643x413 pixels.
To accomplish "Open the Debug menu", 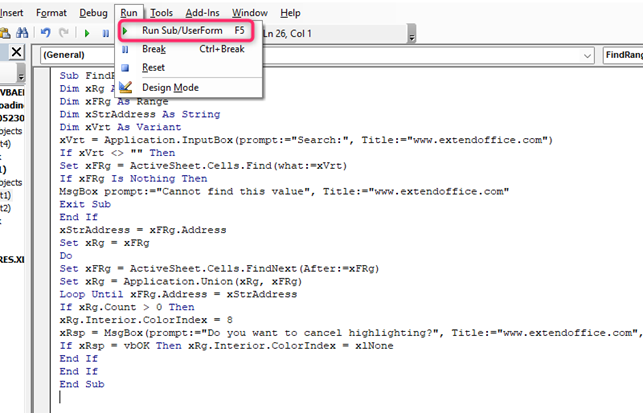I will (93, 13).
